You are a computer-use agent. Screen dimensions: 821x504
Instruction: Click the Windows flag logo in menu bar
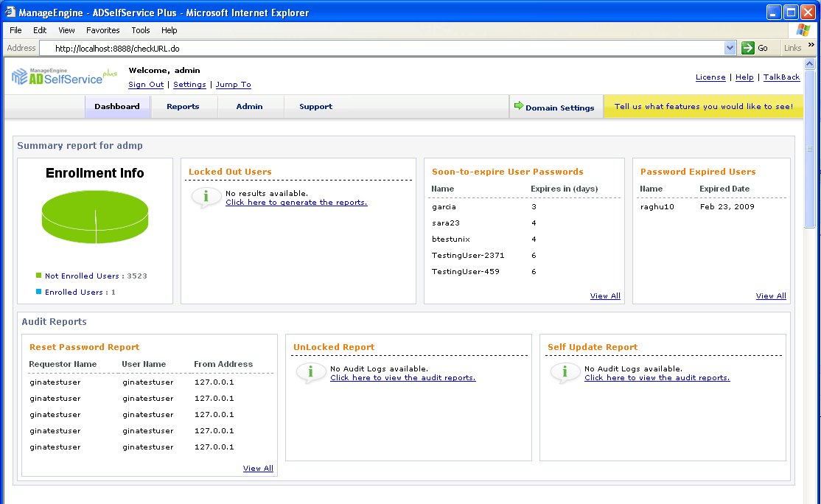pos(803,30)
